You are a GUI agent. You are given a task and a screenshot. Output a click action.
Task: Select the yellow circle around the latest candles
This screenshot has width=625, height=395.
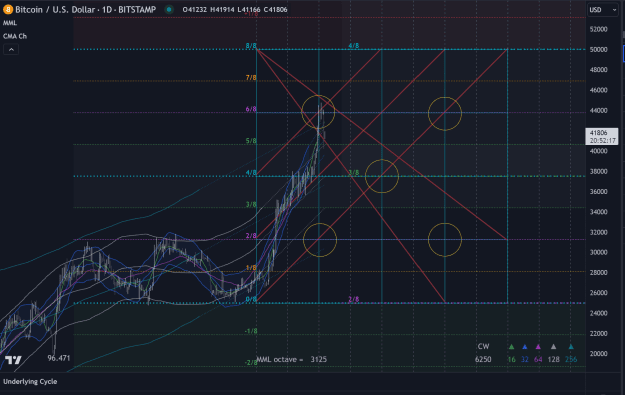[x=318, y=112]
